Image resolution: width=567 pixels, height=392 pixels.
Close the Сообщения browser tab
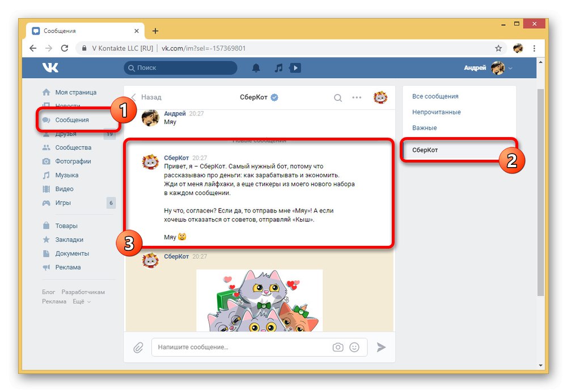pos(136,31)
